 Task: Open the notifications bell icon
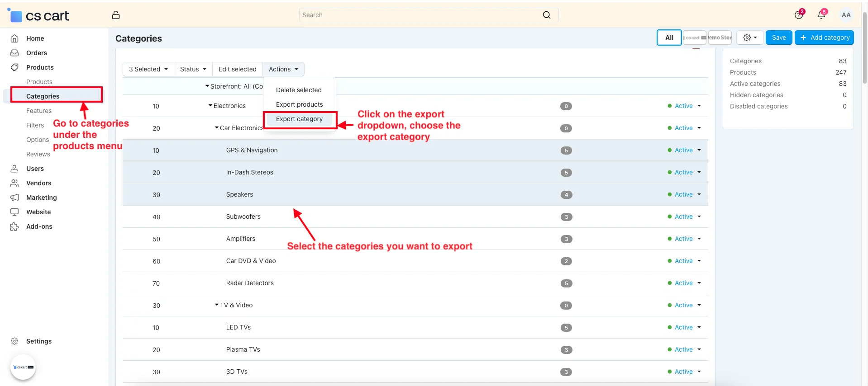coord(821,15)
